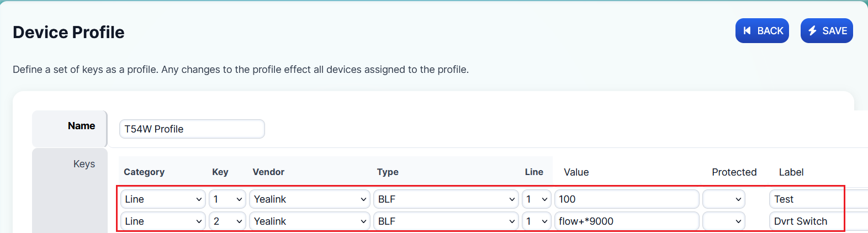Open Protected dropdown in second row

pos(724,221)
